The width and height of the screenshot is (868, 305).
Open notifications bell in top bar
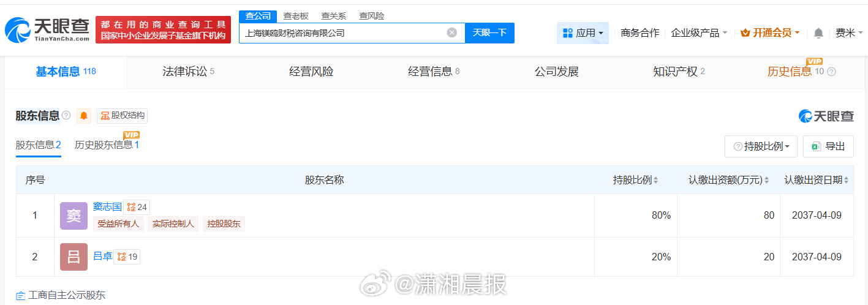point(818,33)
